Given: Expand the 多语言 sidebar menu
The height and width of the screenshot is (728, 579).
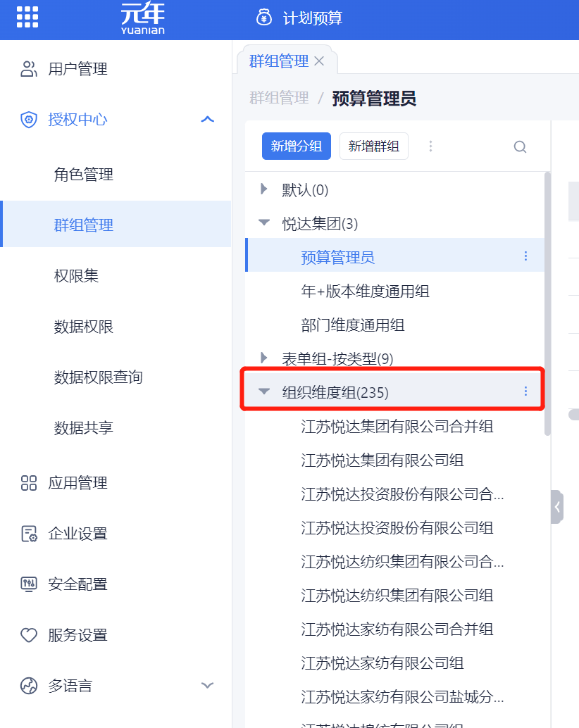Looking at the screenshot, I should (207, 685).
